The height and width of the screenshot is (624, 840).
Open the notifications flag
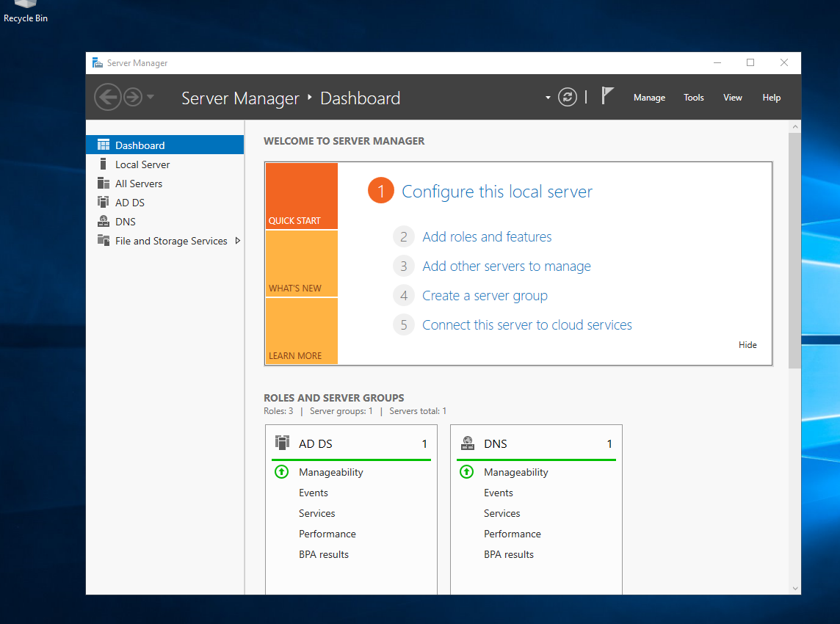pos(607,96)
